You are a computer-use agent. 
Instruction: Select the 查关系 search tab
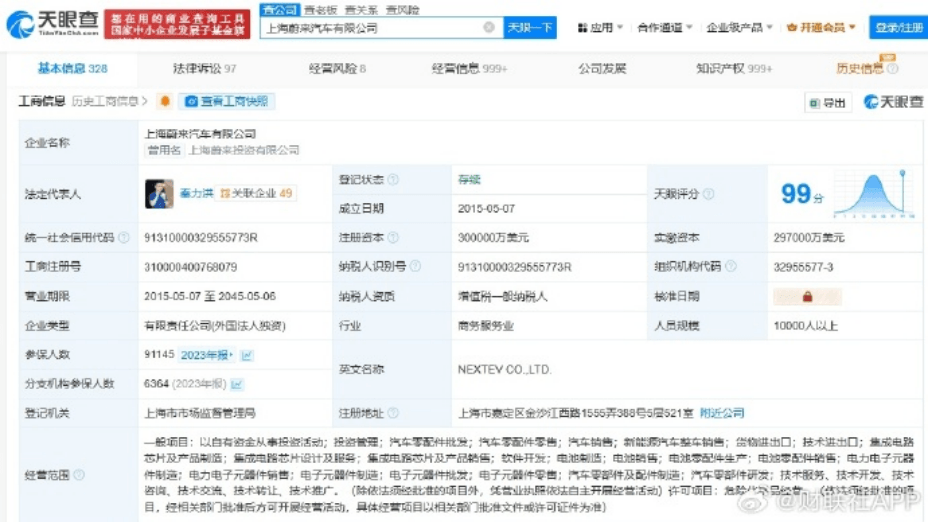(361, 10)
